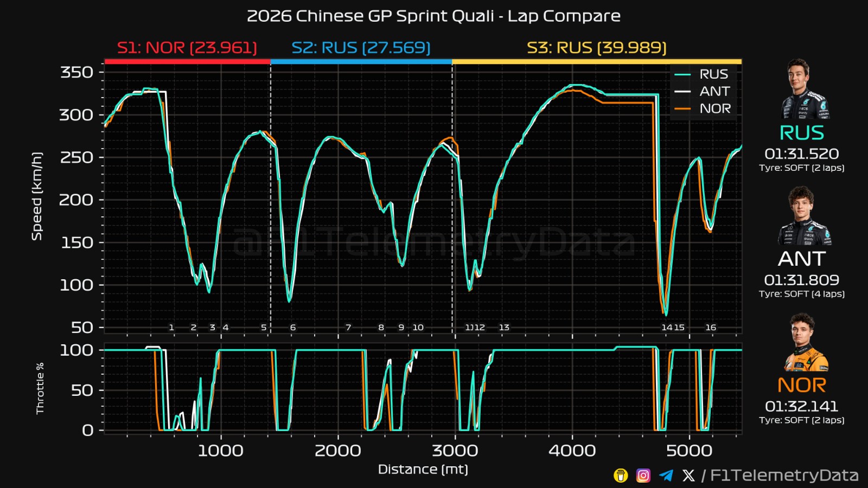Viewport: 868px width, 488px height.
Task: Click the white ANT line swatch in legend
Action: [682, 92]
